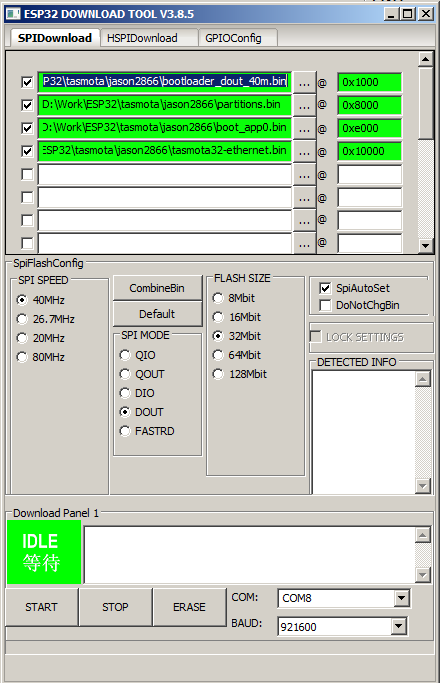
Task: Click the 0x10000 address field
Action: click(369, 152)
